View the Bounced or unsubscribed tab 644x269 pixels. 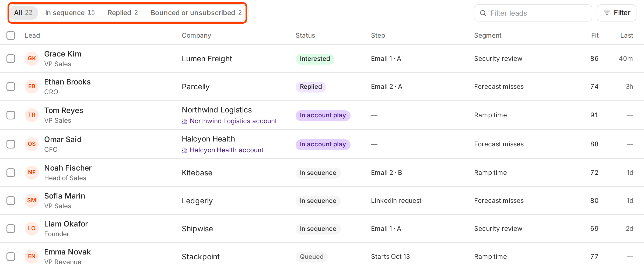(x=196, y=13)
